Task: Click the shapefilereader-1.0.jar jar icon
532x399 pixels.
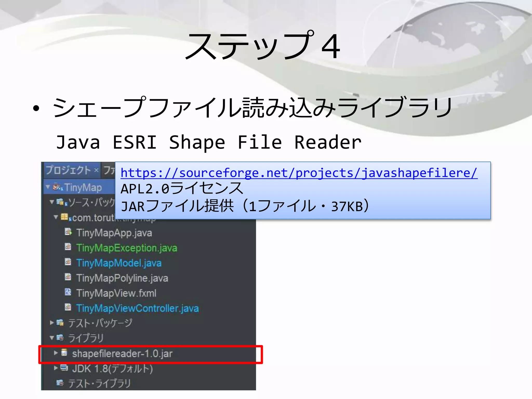Action: coord(64,353)
